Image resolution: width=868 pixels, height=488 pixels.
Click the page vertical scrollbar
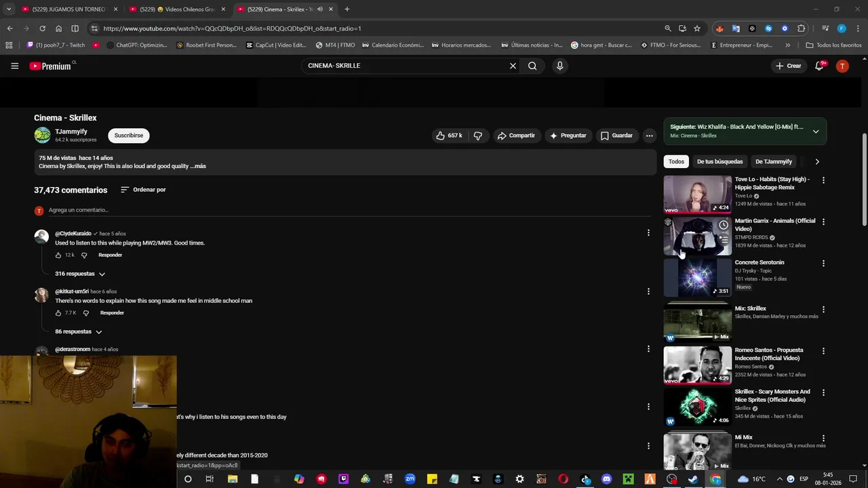(x=864, y=180)
